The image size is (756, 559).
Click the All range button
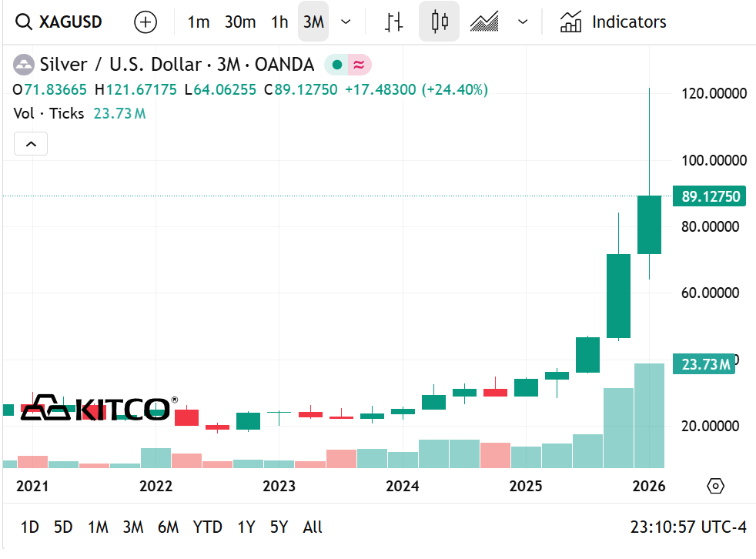[313, 527]
